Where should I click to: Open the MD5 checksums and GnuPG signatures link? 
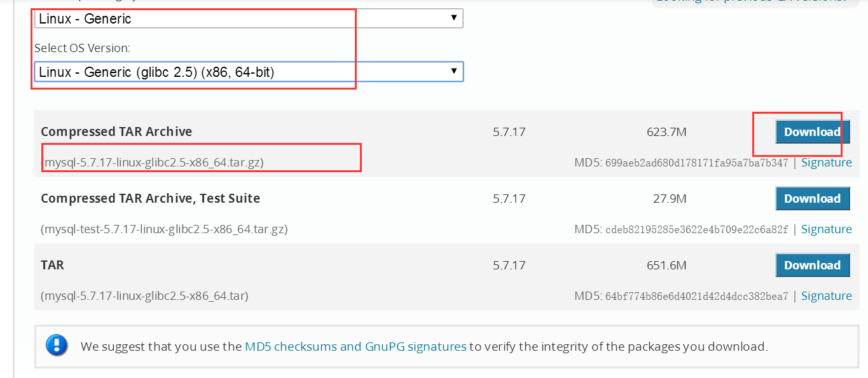(355, 346)
